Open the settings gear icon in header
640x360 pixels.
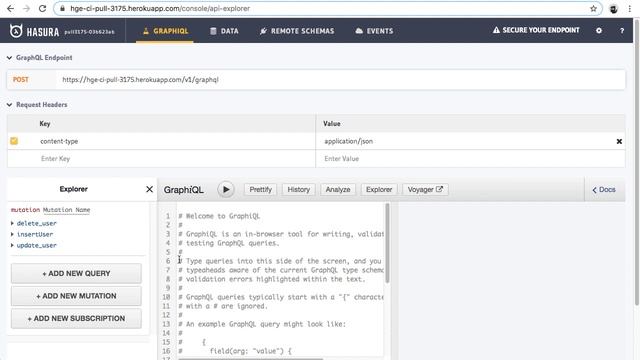[x=599, y=31]
